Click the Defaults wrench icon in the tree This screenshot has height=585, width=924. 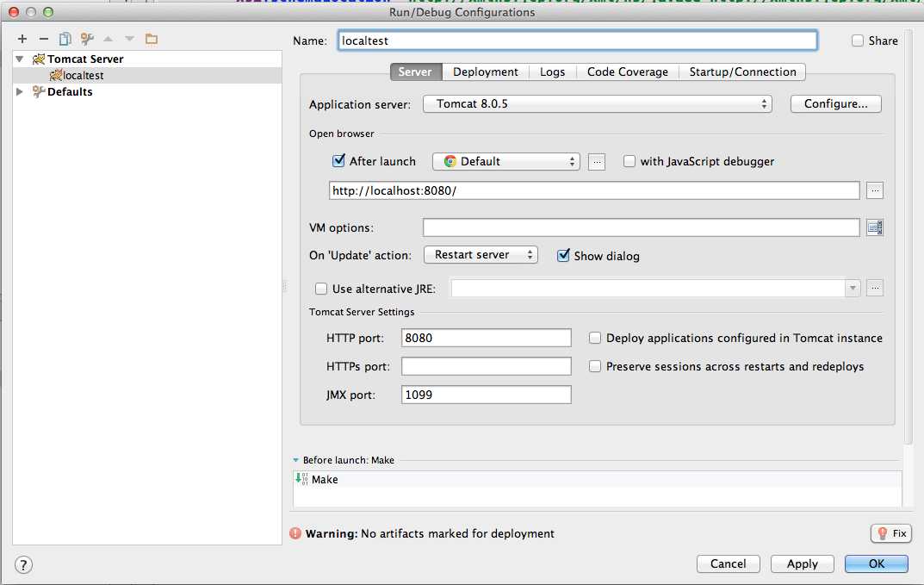(x=39, y=91)
